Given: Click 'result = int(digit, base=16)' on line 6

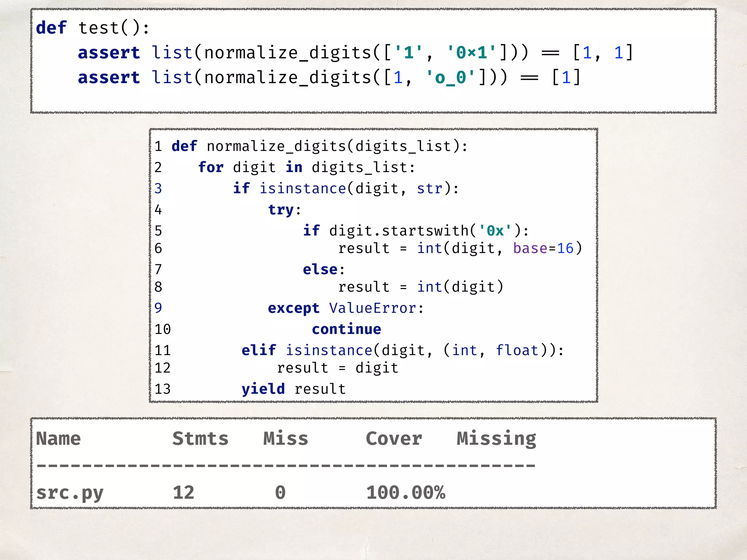Looking at the screenshot, I should [x=460, y=249].
